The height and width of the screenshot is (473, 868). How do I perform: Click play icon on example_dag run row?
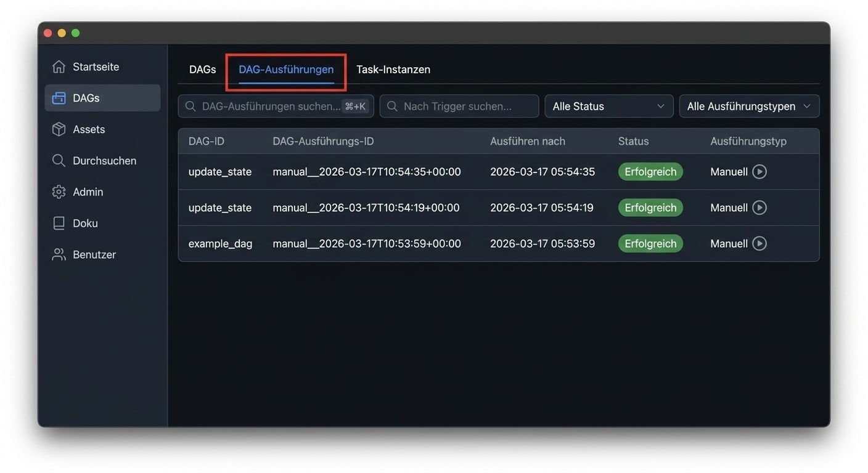coord(759,244)
